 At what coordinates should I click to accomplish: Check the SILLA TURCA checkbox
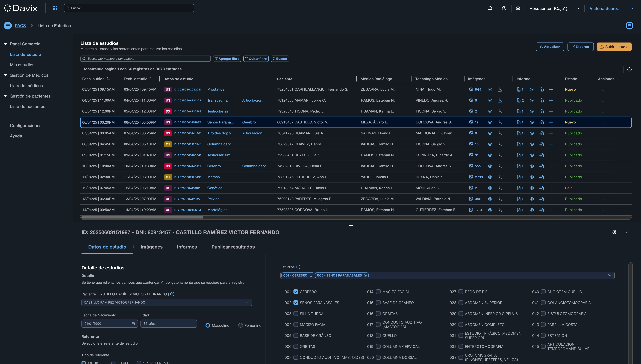click(296, 314)
